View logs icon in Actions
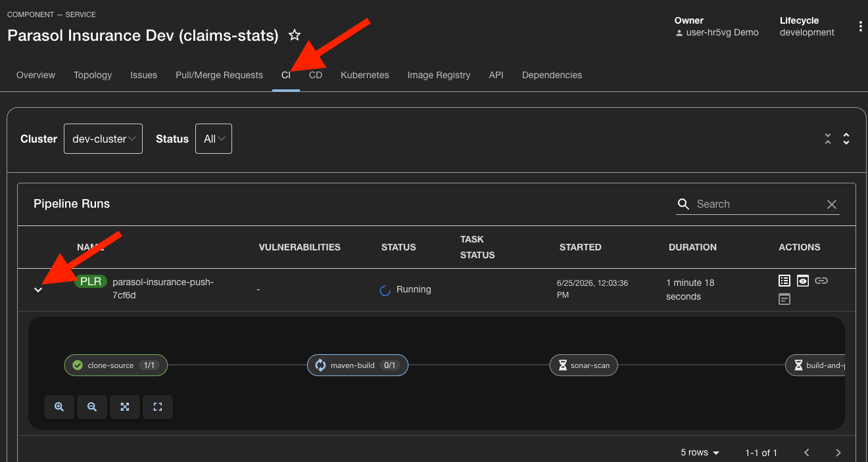 click(x=784, y=281)
